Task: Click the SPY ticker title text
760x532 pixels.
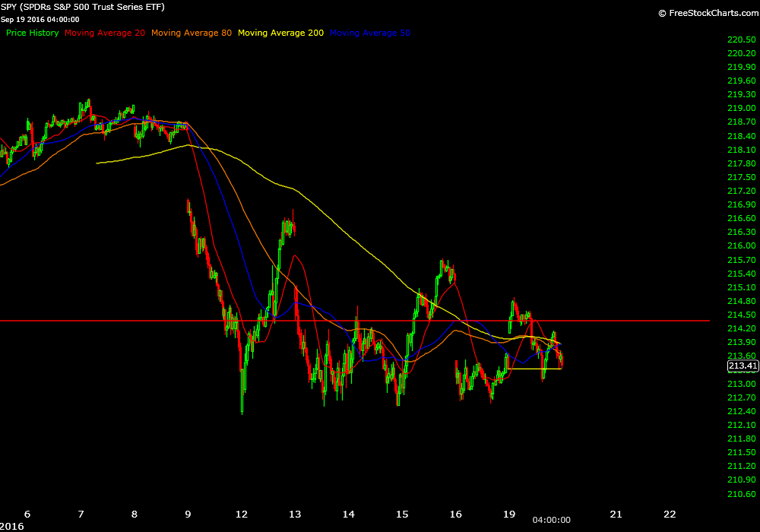Action: 83,7
